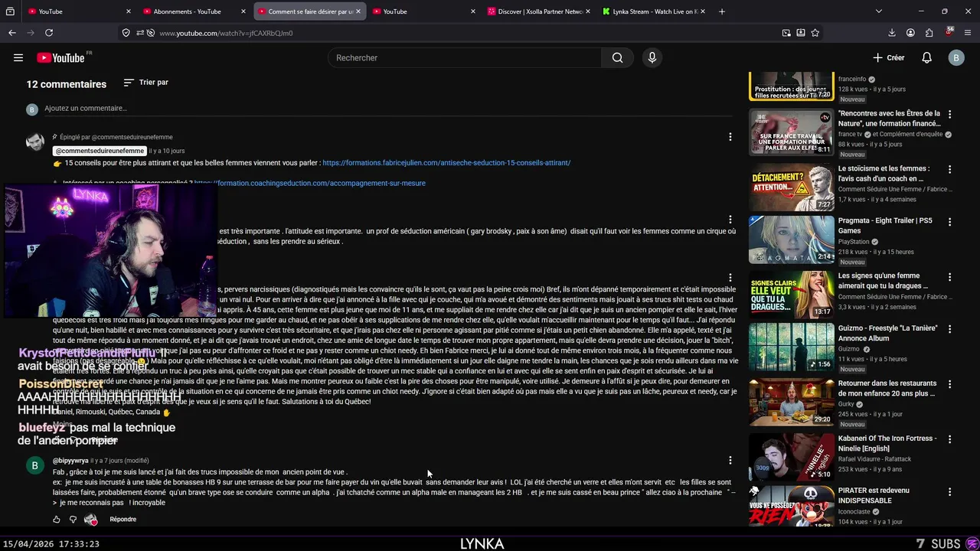Click the creator heart on @bipyywrya comment
The height and width of the screenshot is (551, 980).
(x=91, y=520)
